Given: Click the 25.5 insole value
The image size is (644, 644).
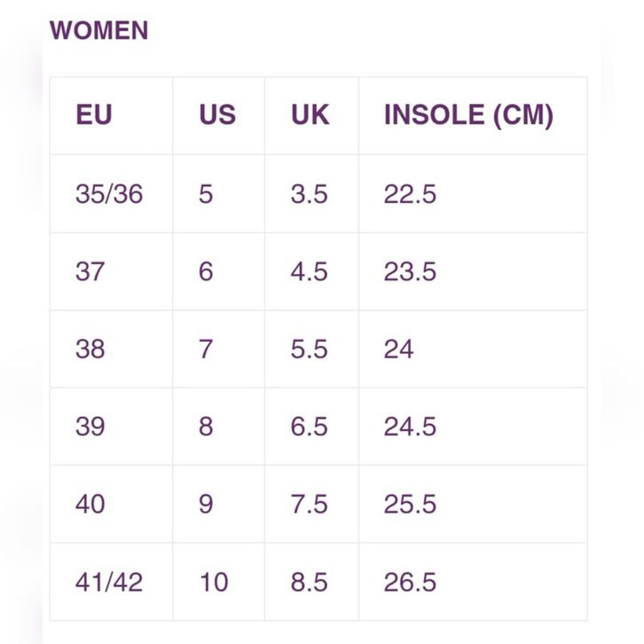Looking at the screenshot, I should [410, 504].
